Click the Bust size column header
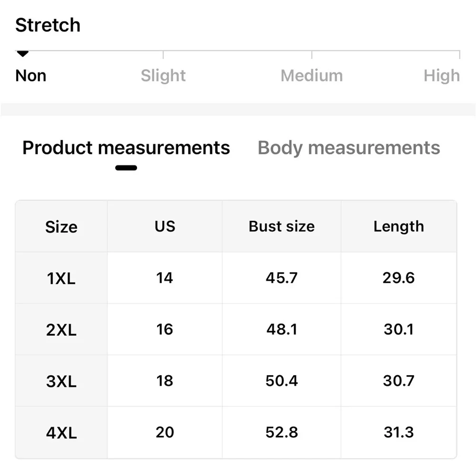 [x=281, y=226]
